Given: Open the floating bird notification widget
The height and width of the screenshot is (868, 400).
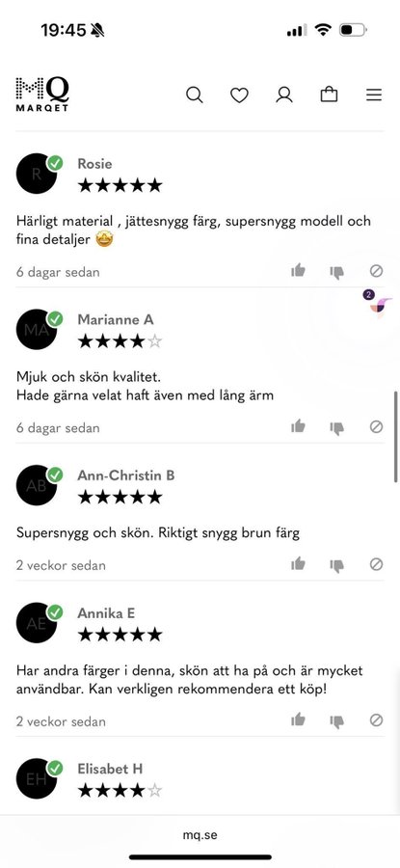Looking at the screenshot, I should (x=379, y=303).
